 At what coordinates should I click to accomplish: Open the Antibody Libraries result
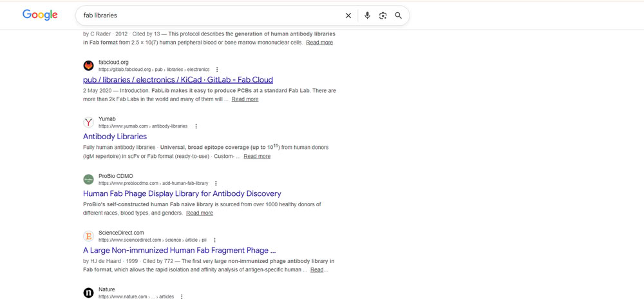(115, 137)
